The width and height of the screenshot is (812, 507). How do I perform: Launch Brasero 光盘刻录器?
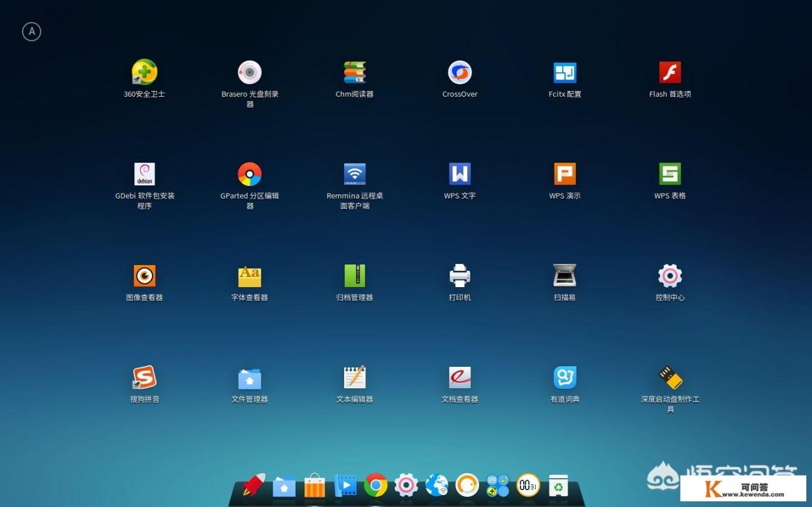(249, 73)
